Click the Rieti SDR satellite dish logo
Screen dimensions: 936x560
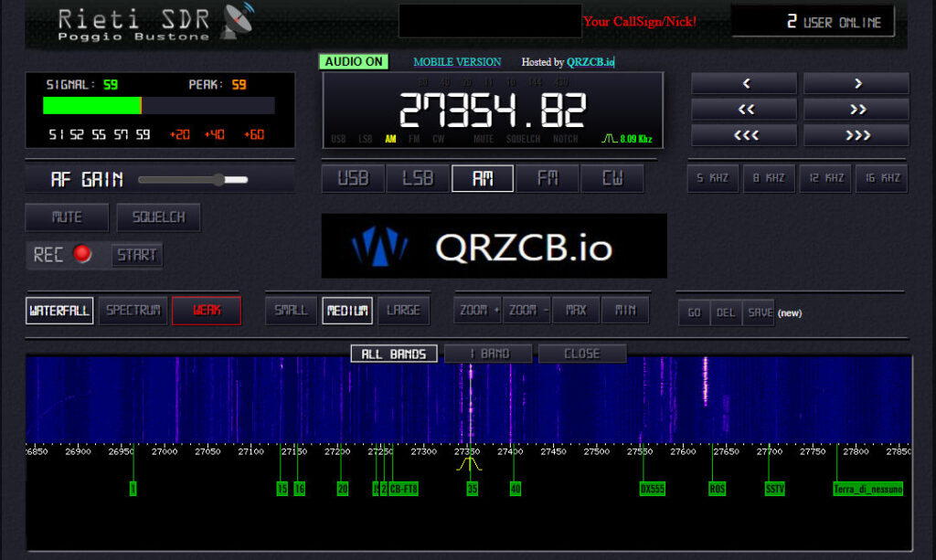click(x=239, y=21)
